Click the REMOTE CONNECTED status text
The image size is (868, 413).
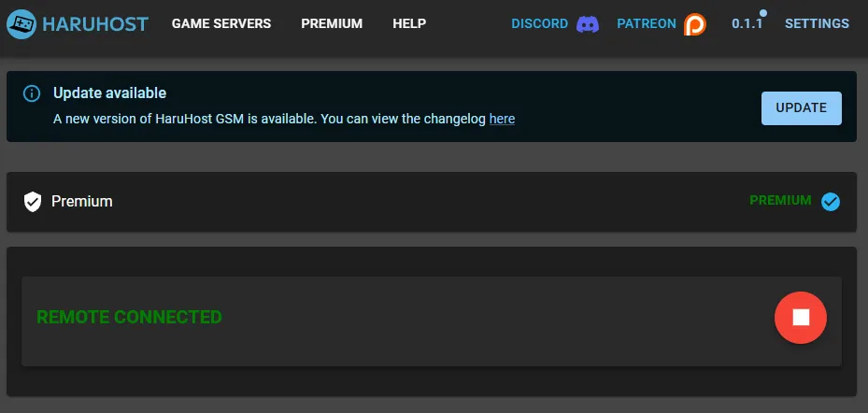tap(129, 317)
